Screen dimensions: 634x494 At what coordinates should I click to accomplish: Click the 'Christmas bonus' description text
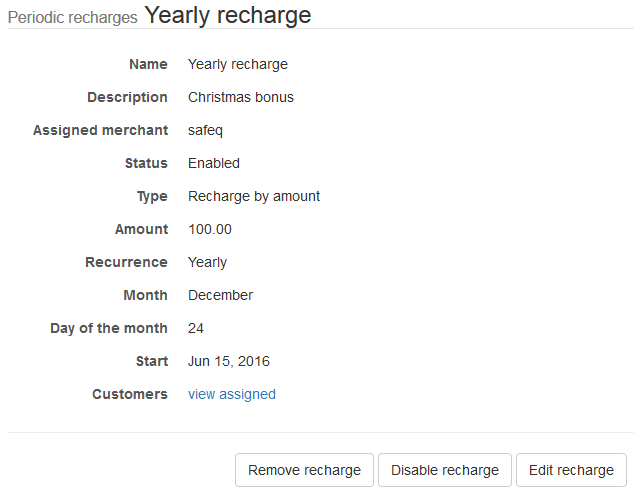pyautogui.click(x=241, y=97)
